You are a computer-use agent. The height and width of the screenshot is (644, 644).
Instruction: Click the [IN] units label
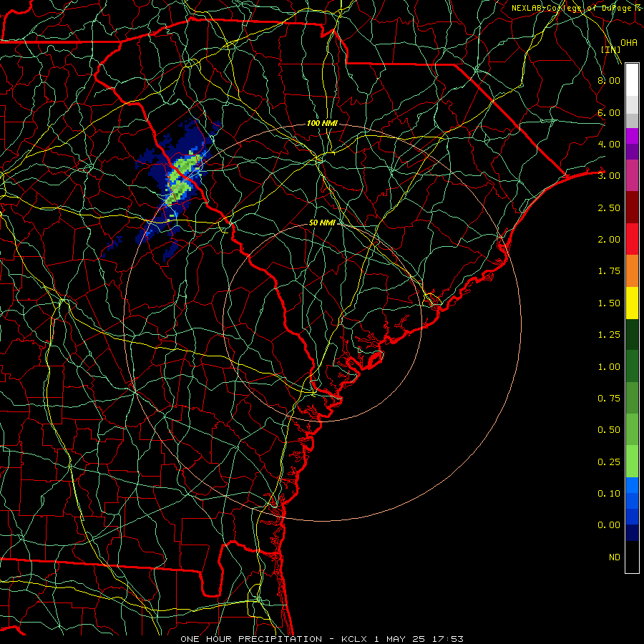(610, 49)
